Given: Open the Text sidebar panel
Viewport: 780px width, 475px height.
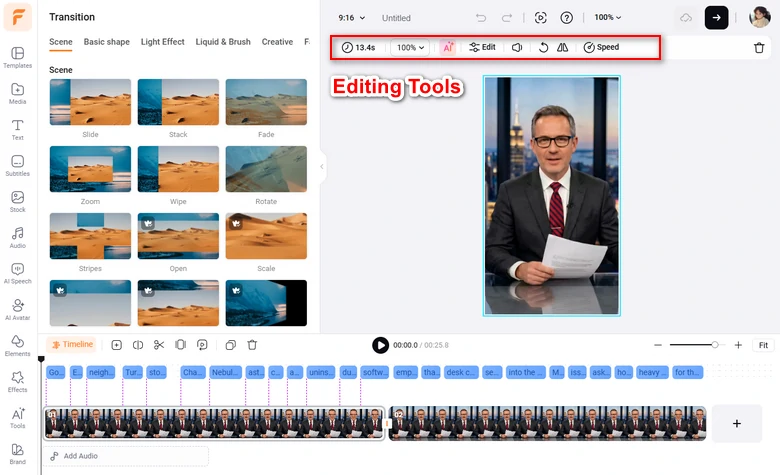Looking at the screenshot, I should coord(17,129).
